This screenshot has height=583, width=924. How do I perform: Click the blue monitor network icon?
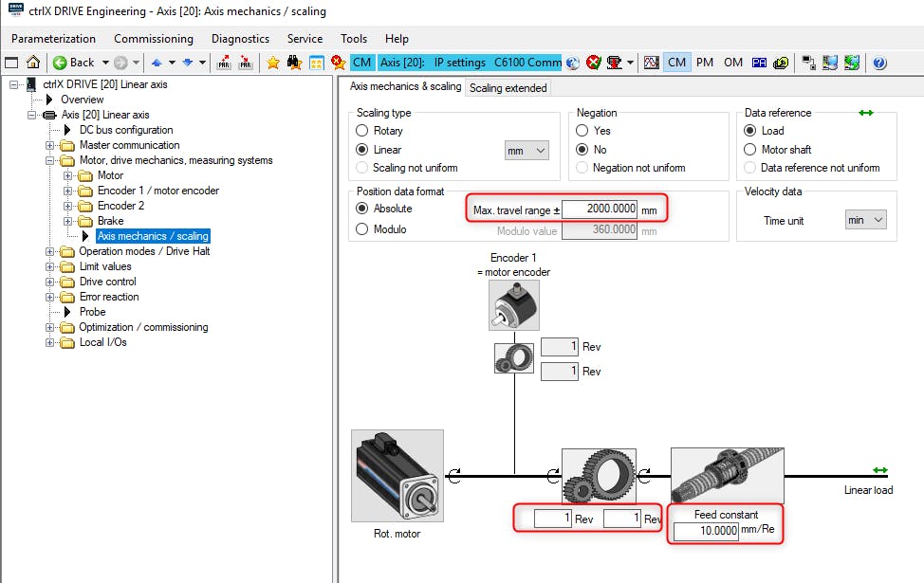pos(830,63)
